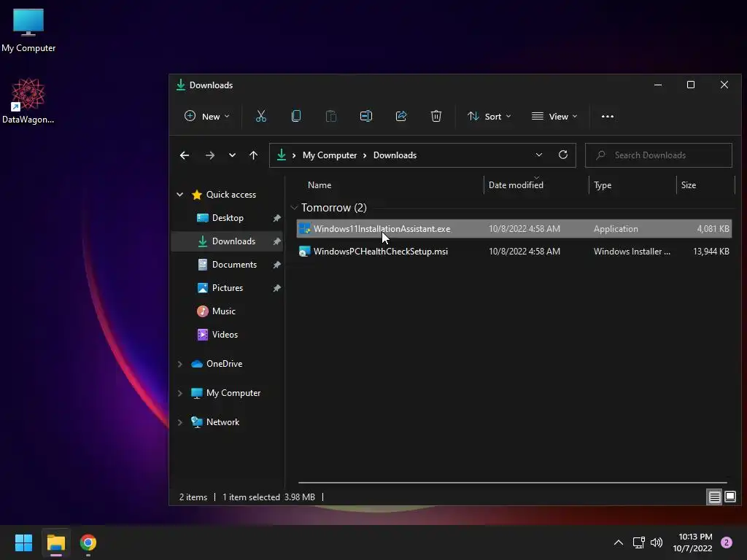Select Desktop in Quick access
Screen dimensions: 747x560
pyautogui.click(x=228, y=217)
